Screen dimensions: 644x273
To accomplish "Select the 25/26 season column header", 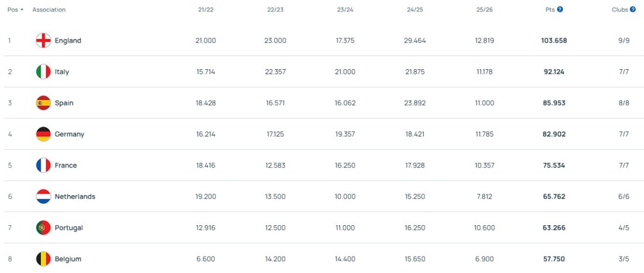I will point(485,10).
